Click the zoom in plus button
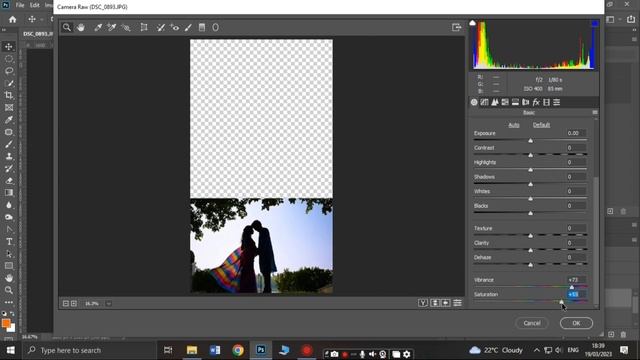 click(x=74, y=303)
